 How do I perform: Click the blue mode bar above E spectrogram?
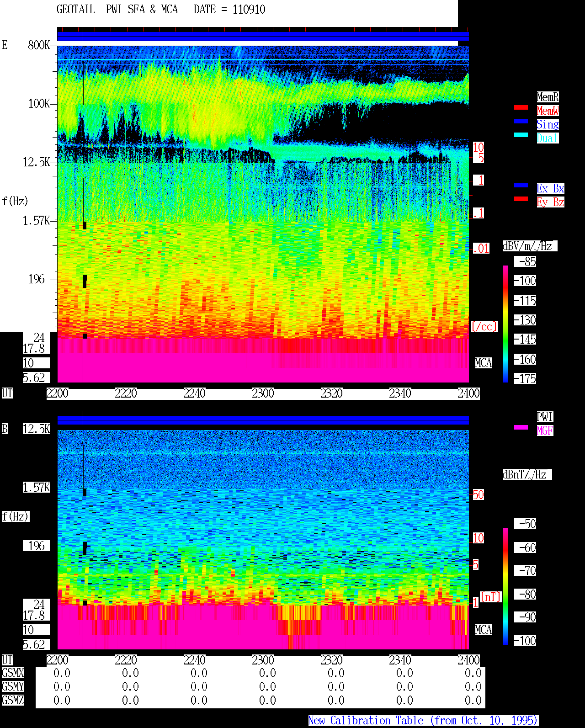click(x=263, y=37)
